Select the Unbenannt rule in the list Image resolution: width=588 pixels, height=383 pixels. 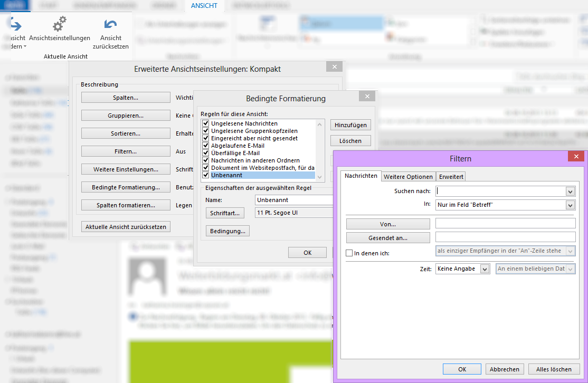click(227, 175)
